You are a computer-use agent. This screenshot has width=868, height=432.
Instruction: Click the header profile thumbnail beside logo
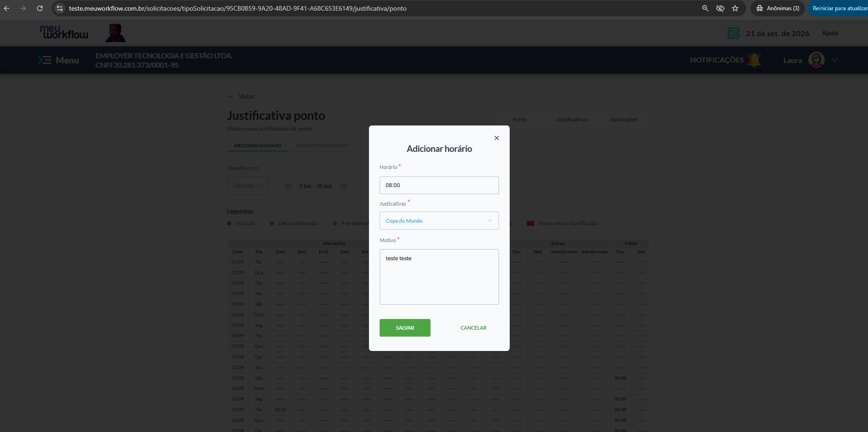pos(115,33)
